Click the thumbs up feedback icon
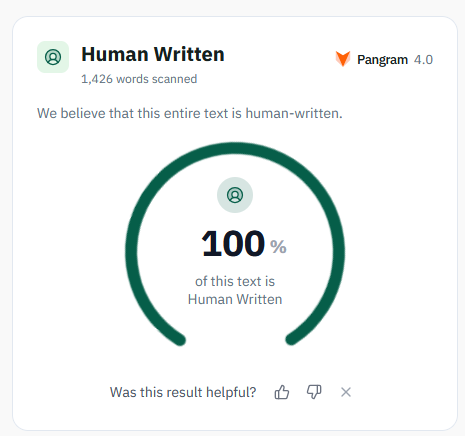Screen dimensions: 465x436 point(282,392)
